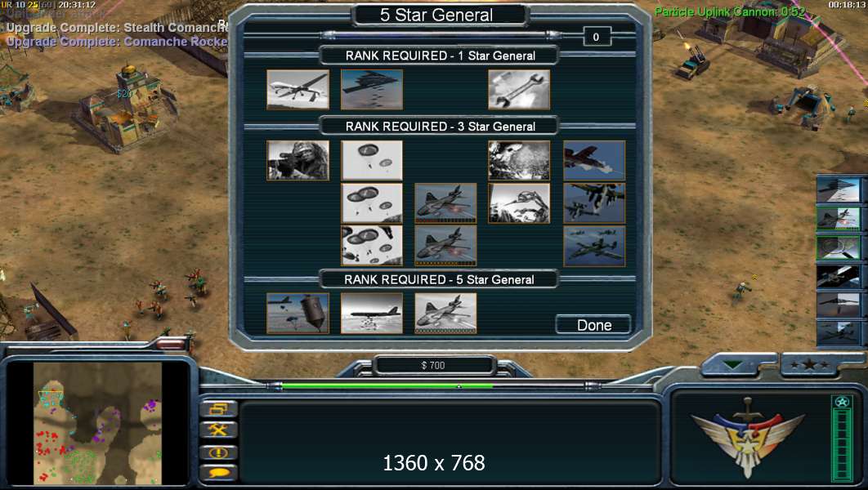Select the B-52 bomber power icon

coord(372,313)
